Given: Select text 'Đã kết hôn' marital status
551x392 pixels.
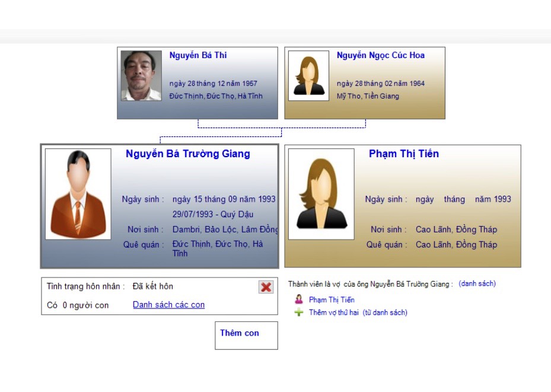Looking at the screenshot, I should [x=153, y=286].
